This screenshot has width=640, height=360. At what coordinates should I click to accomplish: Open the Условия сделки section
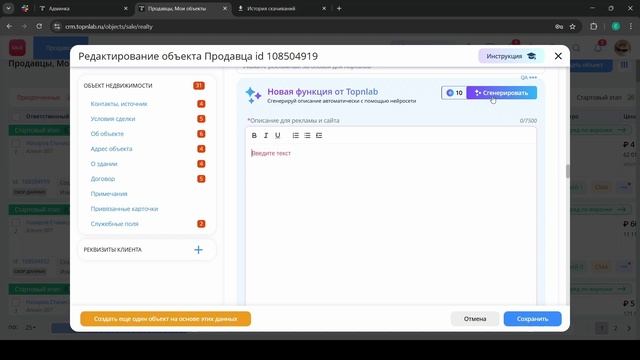pos(113,119)
